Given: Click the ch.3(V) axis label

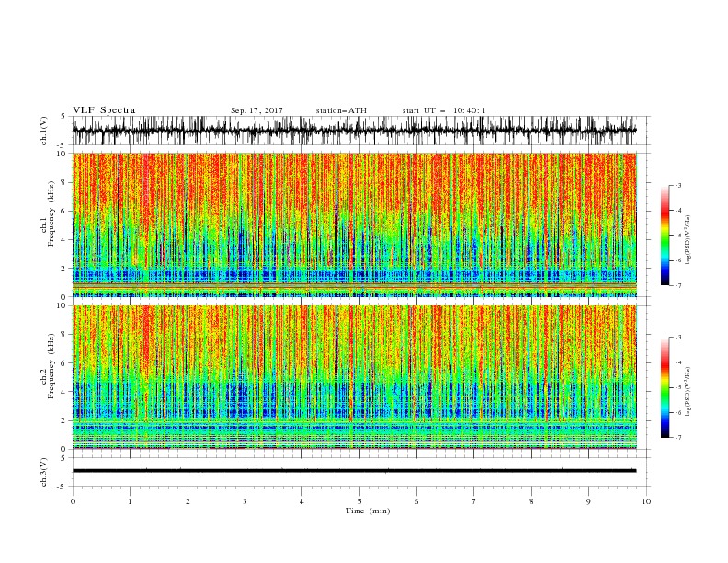Looking at the screenshot, I should (x=44, y=472).
